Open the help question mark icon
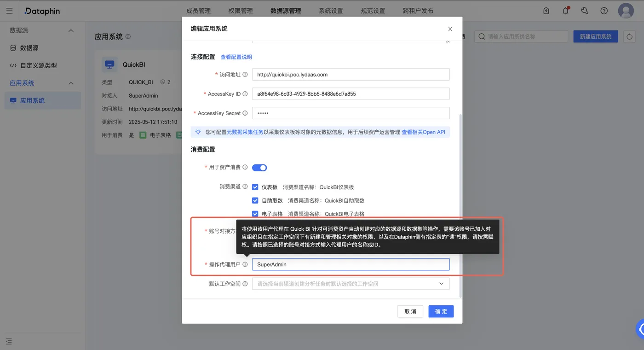The width and height of the screenshot is (644, 350). tap(604, 11)
